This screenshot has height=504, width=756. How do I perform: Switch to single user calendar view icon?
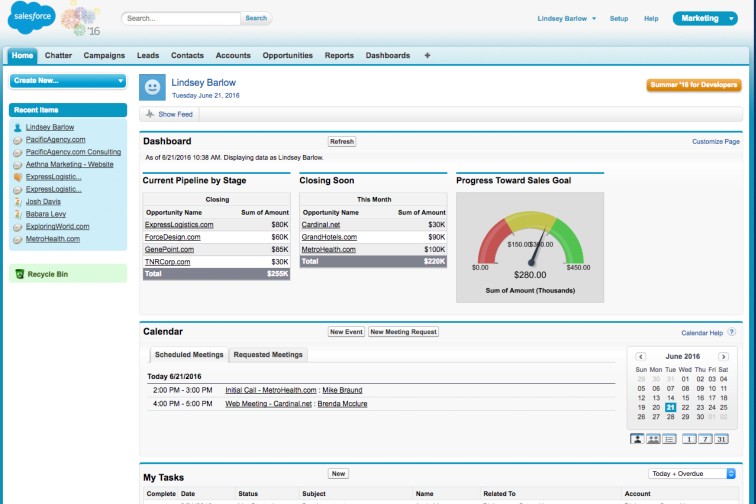click(x=637, y=439)
